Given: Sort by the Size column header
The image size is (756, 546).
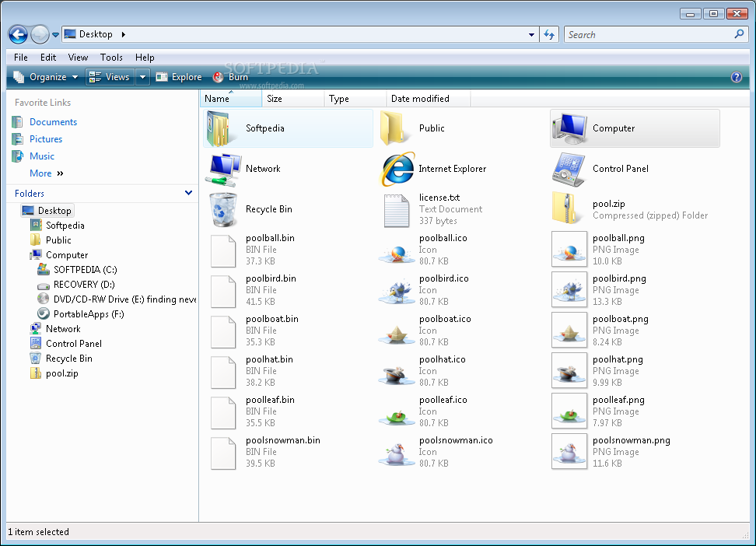Looking at the screenshot, I should [x=293, y=99].
